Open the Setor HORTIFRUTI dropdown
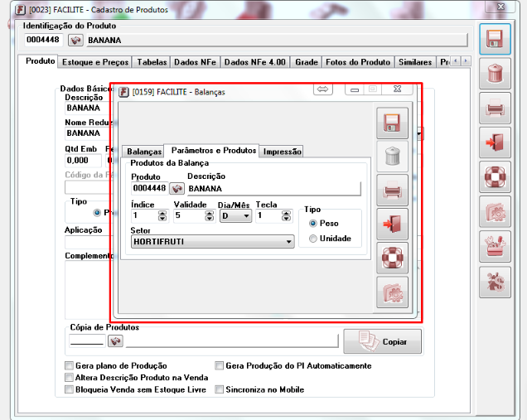 tap(212, 242)
